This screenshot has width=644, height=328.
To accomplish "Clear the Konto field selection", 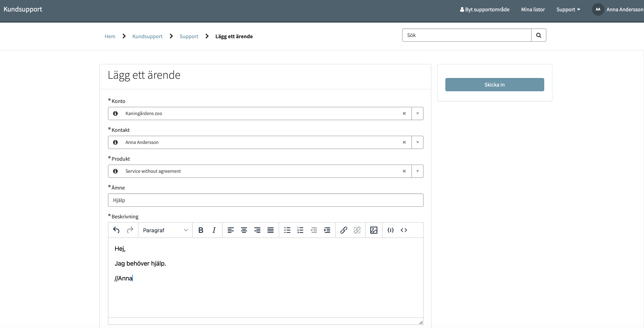I will [404, 113].
